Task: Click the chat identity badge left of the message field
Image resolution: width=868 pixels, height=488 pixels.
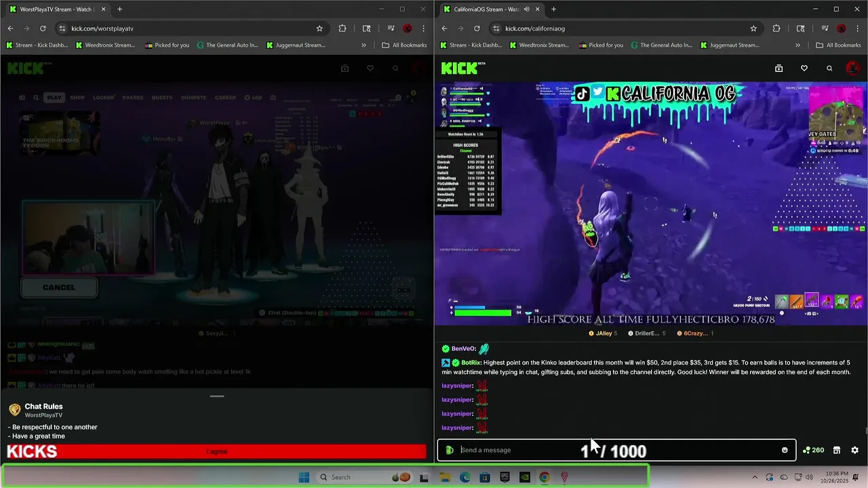Action: click(x=450, y=450)
